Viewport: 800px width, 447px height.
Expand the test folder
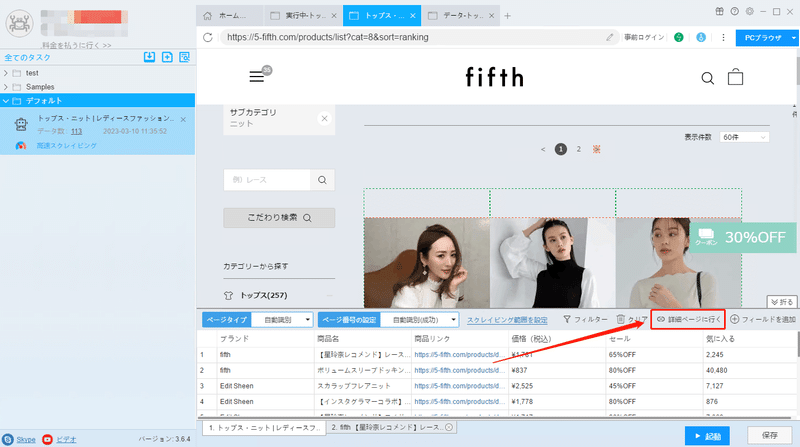6,73
